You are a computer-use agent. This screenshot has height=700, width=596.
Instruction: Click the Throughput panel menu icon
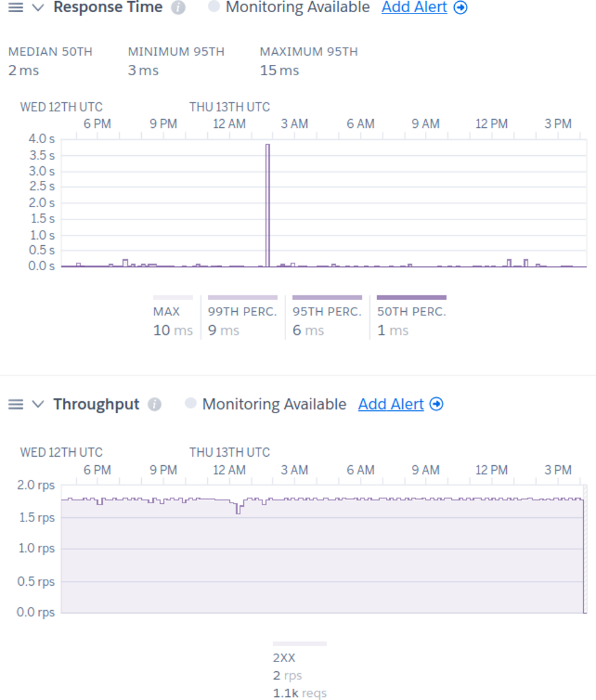point(15,405)
